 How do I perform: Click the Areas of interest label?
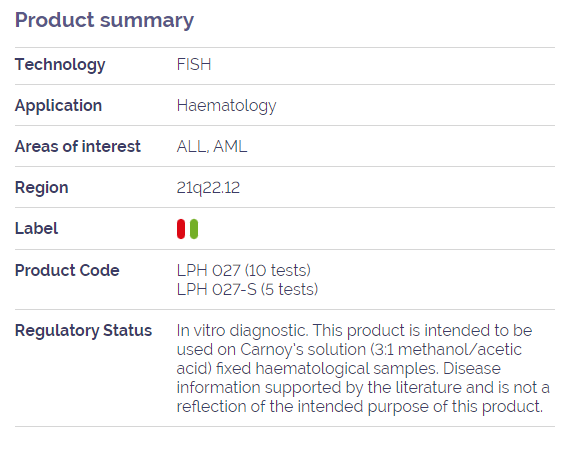pyautogui.click(x=78, y=146)
